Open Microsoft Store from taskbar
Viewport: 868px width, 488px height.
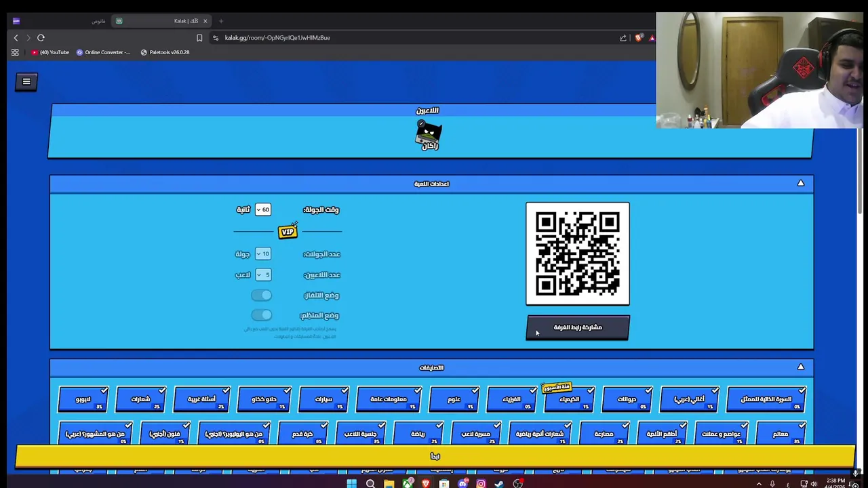[x=444, y=483]
